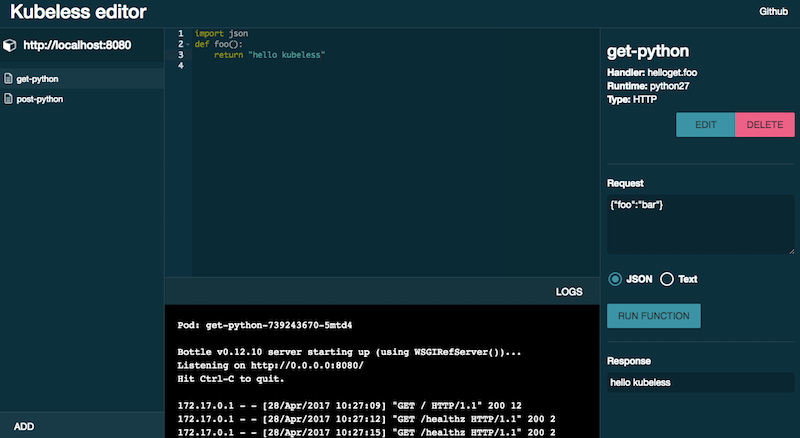Viewport: 800px width, 438px height.
Task: Open the post-python function in sidebar
Action: click(82, 99)
